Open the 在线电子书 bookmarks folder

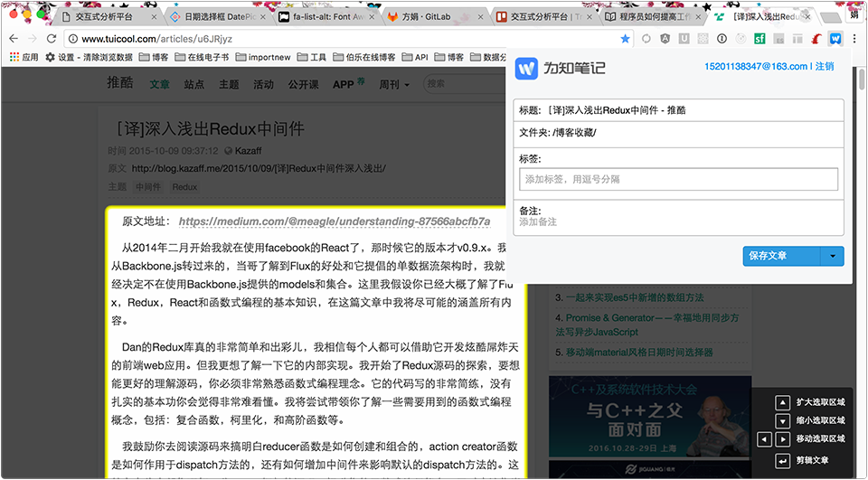tap(202, 57)
